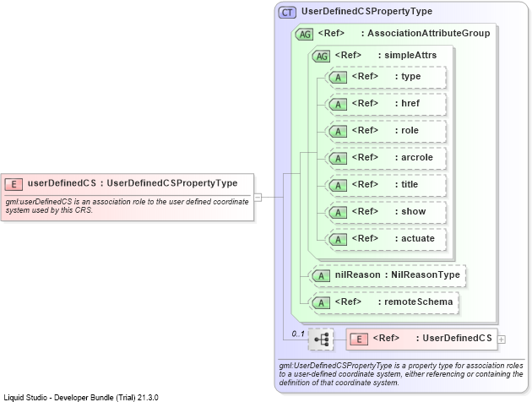This screenshot has width=532, height=402.
Task: Click the A icon of actuate attribute
Action: point(338,240)
